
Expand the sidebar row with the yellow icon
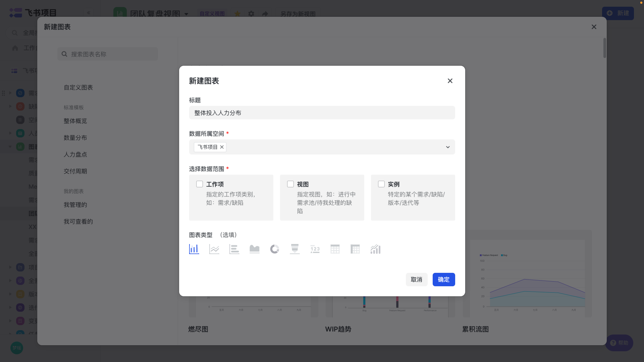(10, 294)
